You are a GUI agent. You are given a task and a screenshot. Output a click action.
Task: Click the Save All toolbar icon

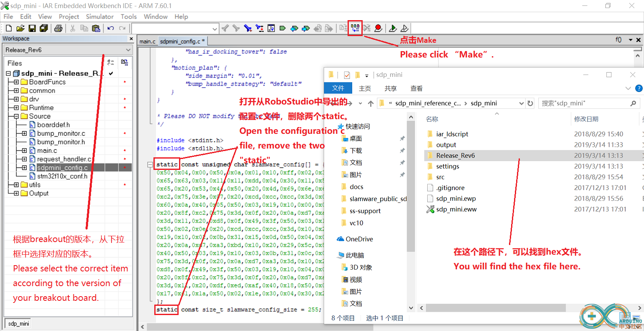[x=44, y=29]
